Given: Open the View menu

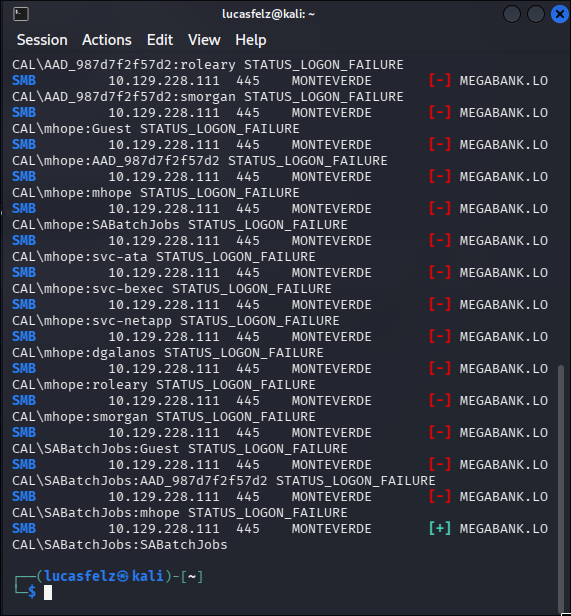Looking at the screenshot, I should [204, 40].
